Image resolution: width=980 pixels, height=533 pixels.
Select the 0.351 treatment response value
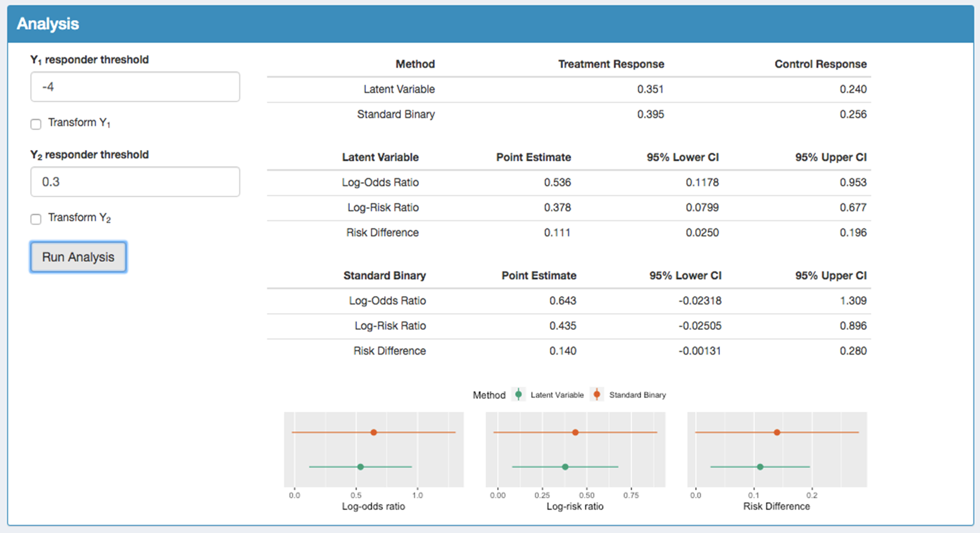[x=650, y=89]
